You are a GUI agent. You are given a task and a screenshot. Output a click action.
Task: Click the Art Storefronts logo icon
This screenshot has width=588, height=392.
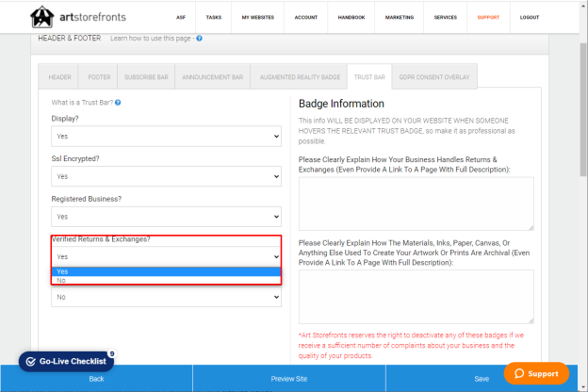(x=41, y=17)
